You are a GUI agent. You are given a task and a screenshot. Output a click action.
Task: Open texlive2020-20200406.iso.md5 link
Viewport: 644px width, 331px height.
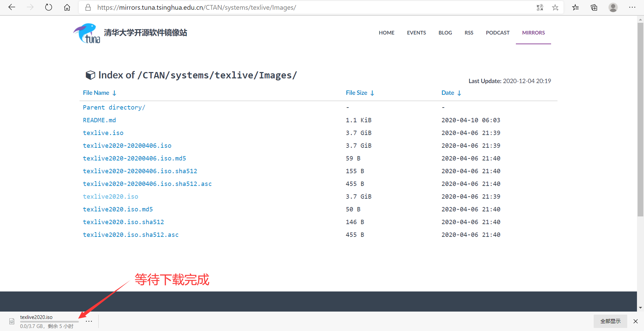[135, 158]
